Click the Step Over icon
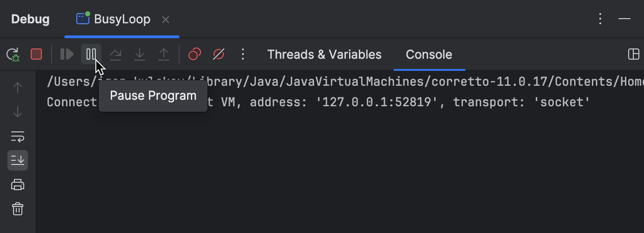The image size is (644, 233). point(115,55)
